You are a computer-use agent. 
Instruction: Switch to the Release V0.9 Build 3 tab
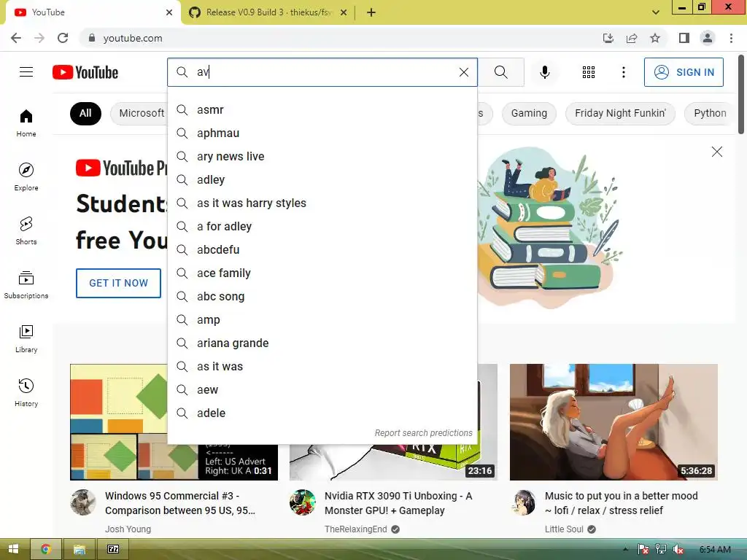tap(268, 12)
